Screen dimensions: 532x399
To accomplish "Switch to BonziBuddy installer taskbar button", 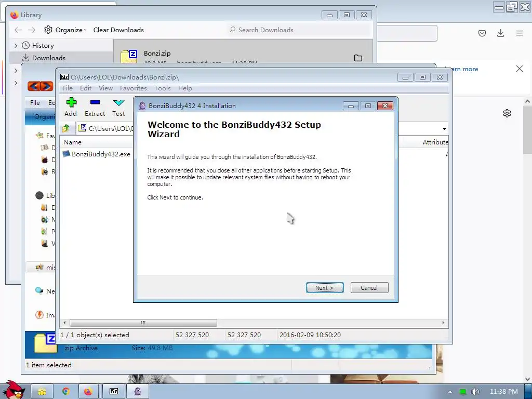I will [137, 392].
